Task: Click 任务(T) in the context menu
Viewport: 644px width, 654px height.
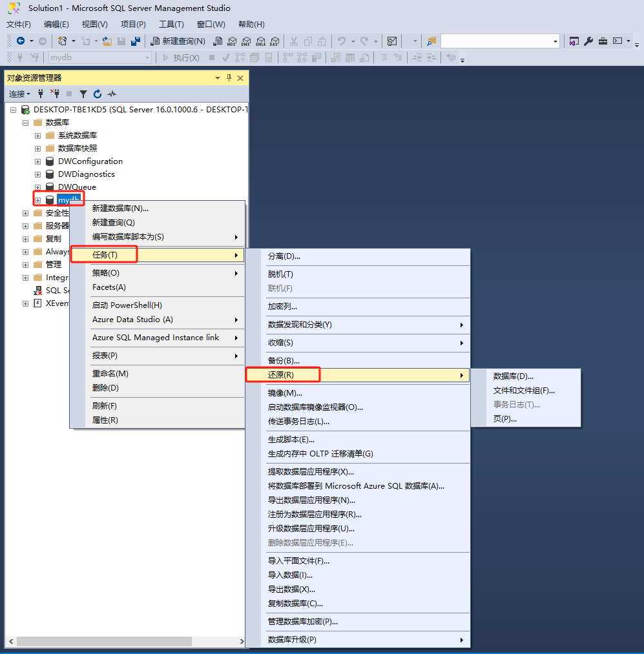Action: click(158, 255)
